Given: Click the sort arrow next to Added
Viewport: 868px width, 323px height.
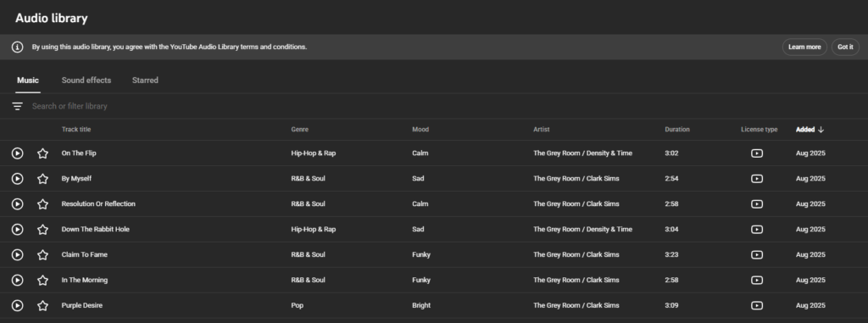Looking at the screenshot, I should tap(821, 130).
